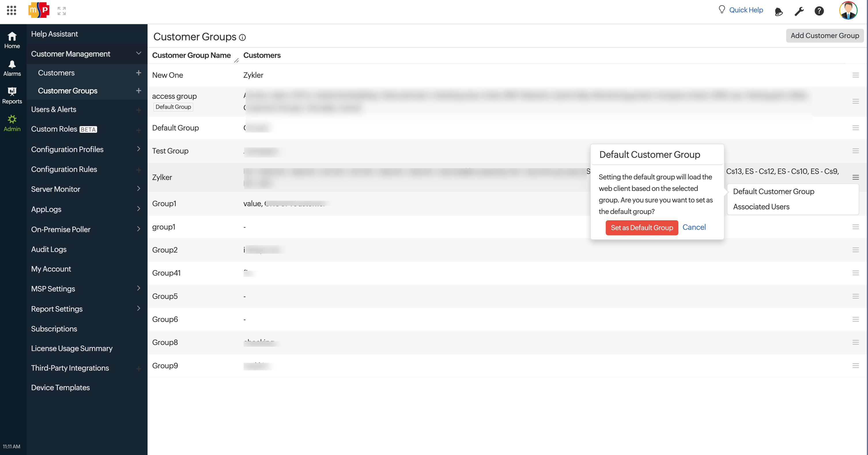Click the grid expand icon top-left

(61, 10)
